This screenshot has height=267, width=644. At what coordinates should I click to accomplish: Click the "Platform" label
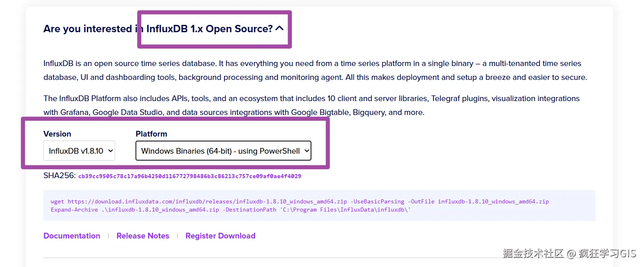[x=151, y=134]
